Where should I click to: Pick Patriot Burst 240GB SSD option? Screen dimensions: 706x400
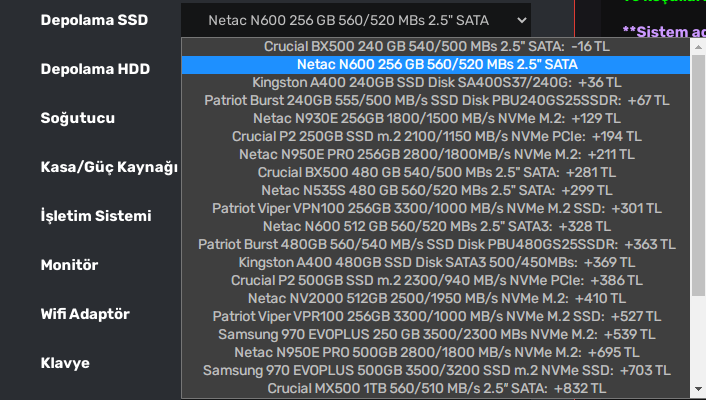pos(437,100)
